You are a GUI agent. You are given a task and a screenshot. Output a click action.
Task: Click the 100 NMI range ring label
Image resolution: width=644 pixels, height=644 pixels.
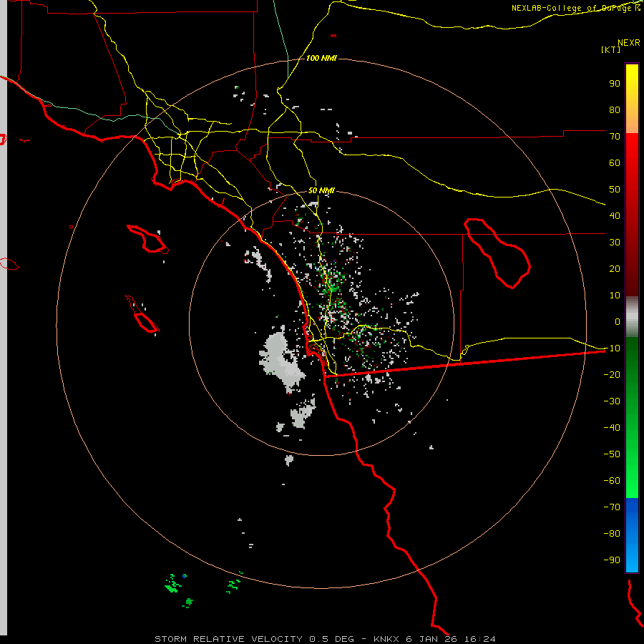pos(321,58)
